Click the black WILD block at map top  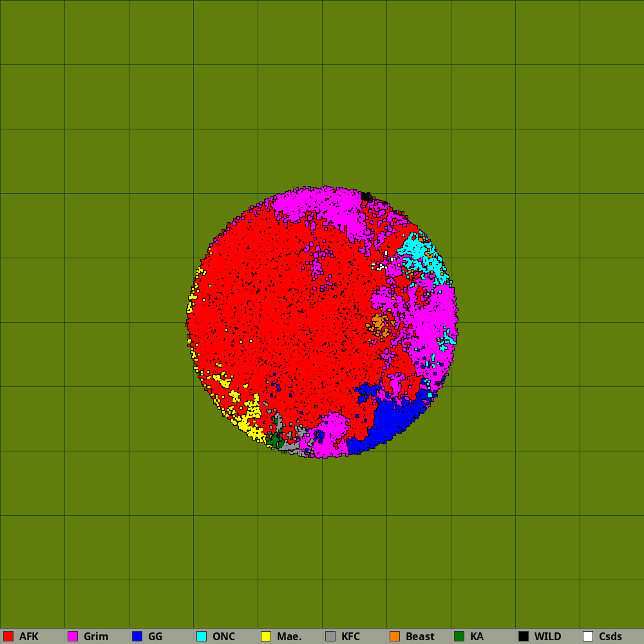click(366, 196)
